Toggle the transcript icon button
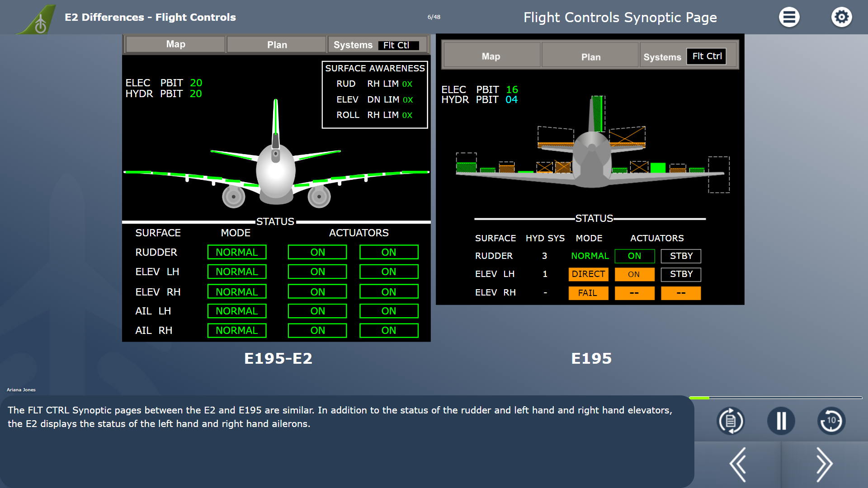 click(x=731, y=421)
